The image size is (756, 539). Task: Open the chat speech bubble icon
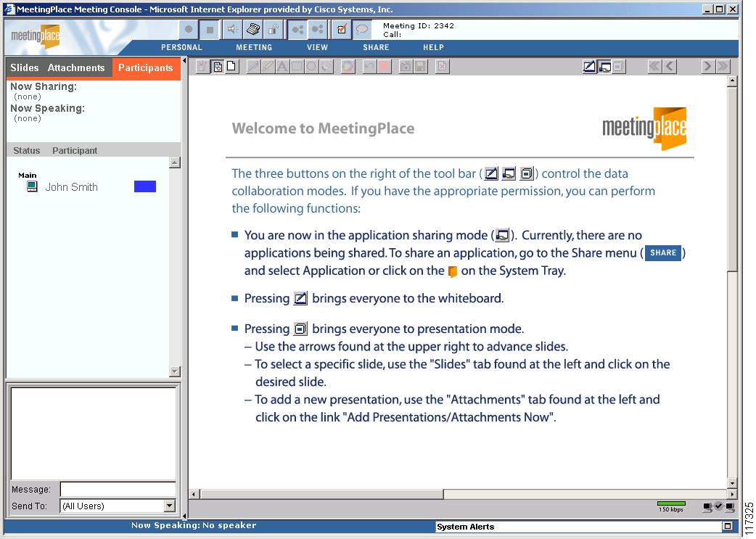click(x=362, y=30)
